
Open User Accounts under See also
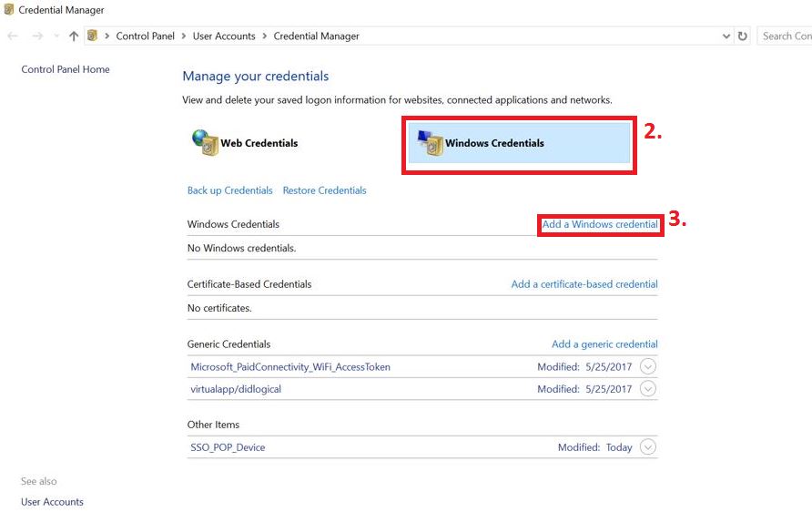52,502
